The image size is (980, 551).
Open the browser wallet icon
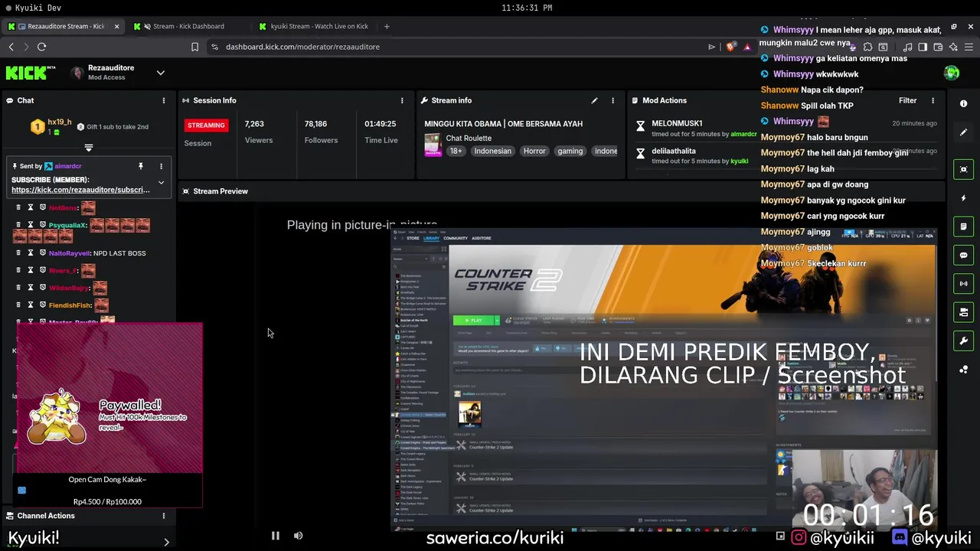[938, 47]
